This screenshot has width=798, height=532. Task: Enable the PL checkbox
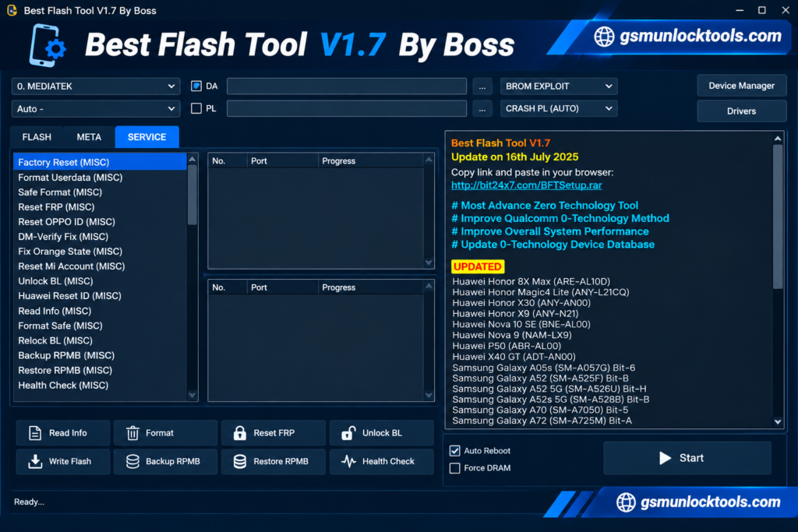click(x=196, y=108)
